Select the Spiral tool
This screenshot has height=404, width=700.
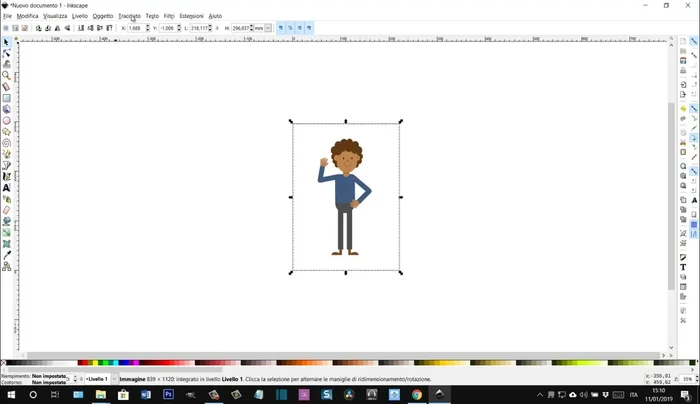click(x=6, y=143)
